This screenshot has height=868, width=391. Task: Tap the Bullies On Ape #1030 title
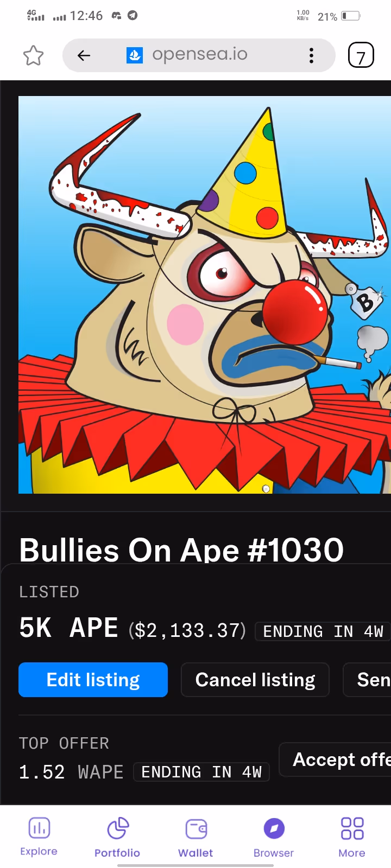181,550
